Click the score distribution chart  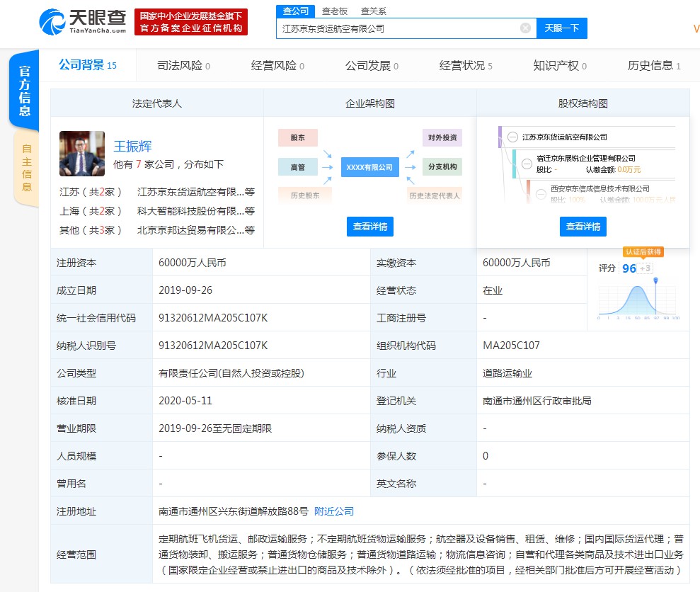pos(638,300)
